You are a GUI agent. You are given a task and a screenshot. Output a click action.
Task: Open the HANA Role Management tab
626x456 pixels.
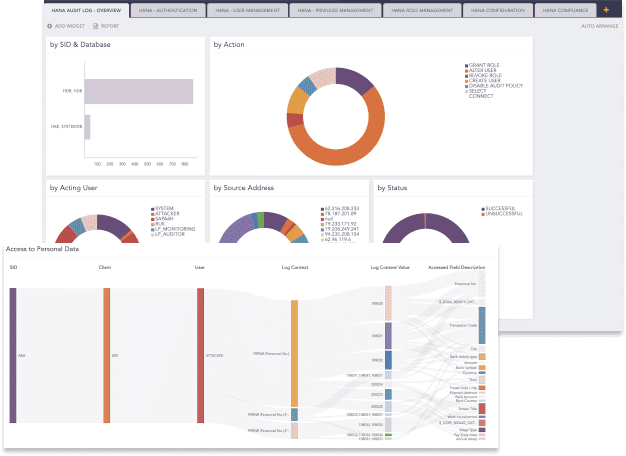coord(422,10)
